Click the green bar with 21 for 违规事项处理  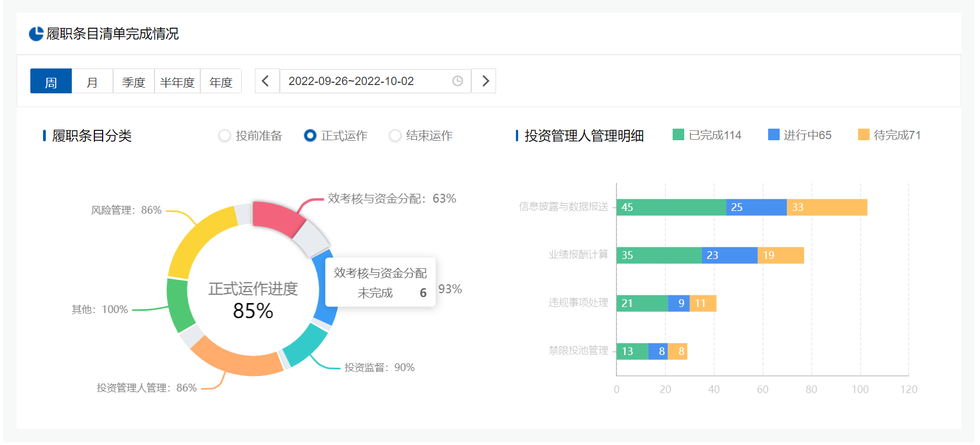click(x=642, y=303)
